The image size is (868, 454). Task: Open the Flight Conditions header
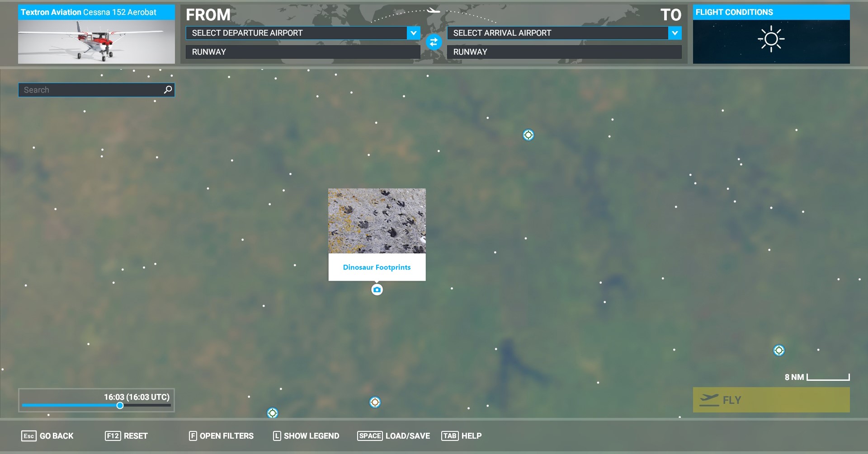coord(771,12)
